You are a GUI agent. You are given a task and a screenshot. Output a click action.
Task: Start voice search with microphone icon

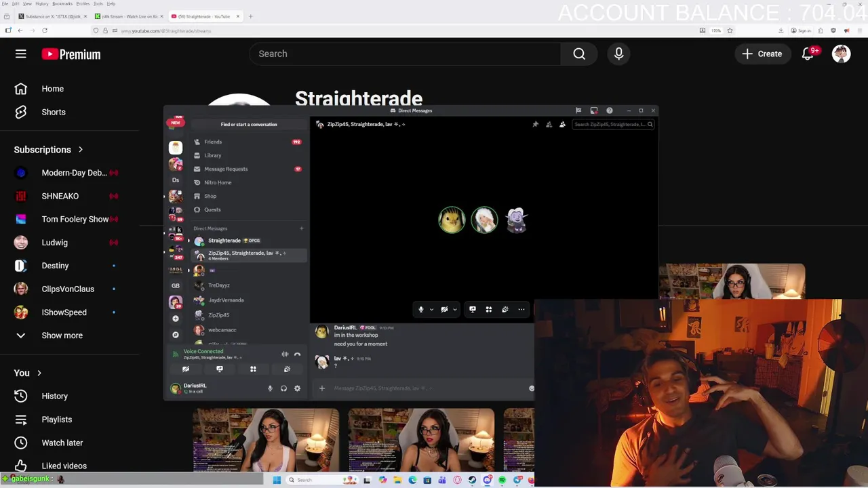(x=618, y=54)
